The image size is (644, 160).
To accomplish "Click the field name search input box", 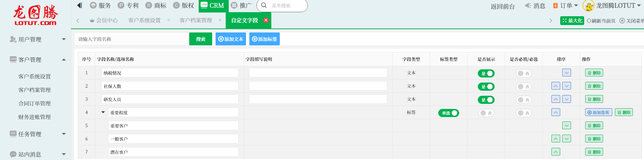I will (132, 39).
